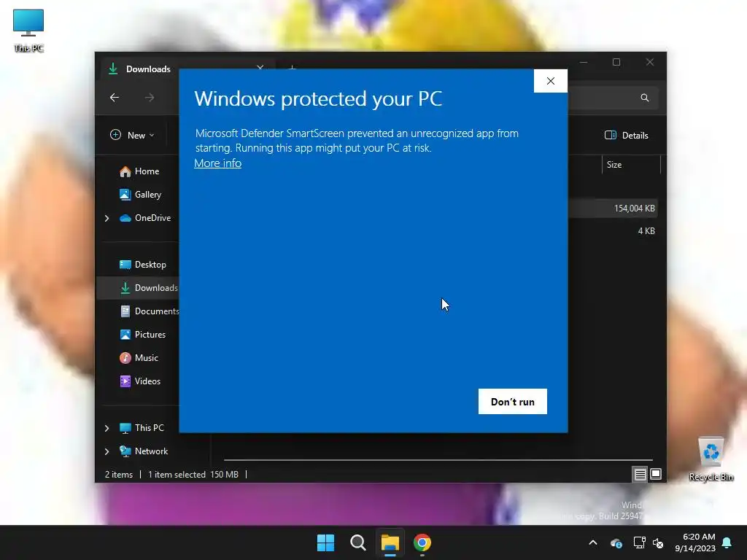This screenshot has height=560, width=747.
Task: Click the Home house icon
Action: [125, 171]
